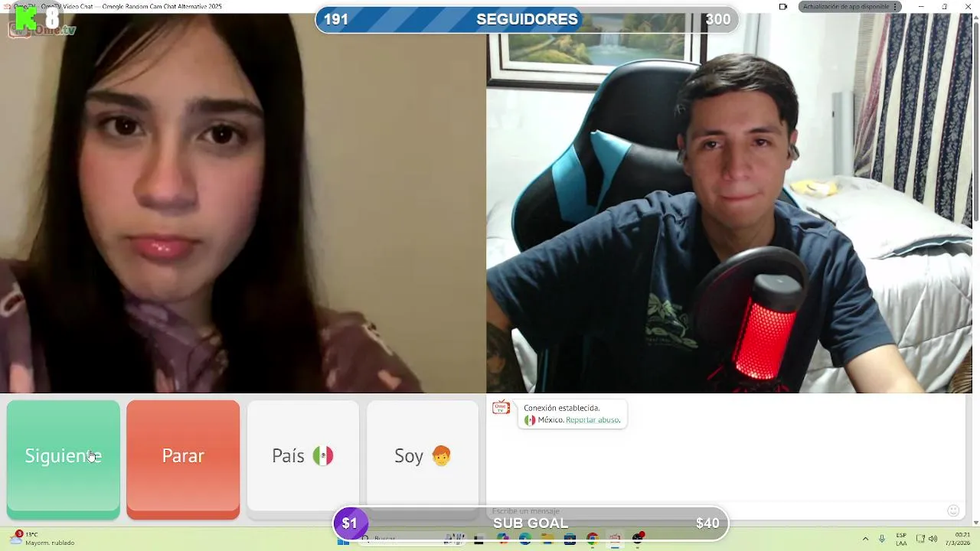Click the Siguiente button
Viewport: 980px width, 551px height.
click(x=64, y=459)
